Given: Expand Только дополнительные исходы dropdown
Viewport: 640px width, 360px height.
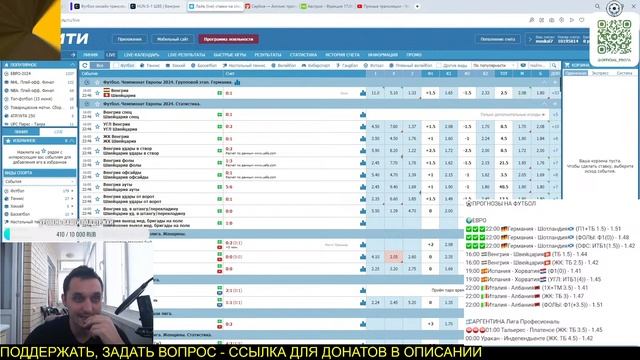Looking at the screenshot, I should [513, 115].
